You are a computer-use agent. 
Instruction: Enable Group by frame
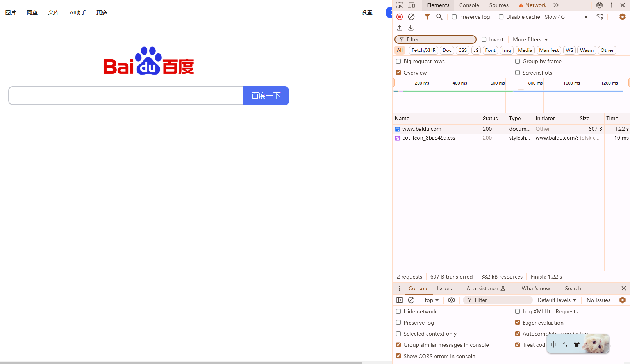(518, 61)
